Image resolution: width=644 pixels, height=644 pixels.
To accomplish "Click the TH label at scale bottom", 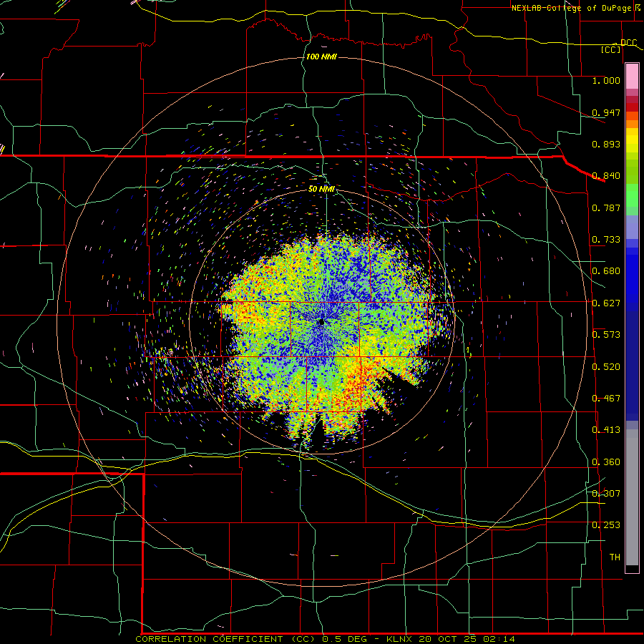I will pyautogui.click(x=615, y=557).
